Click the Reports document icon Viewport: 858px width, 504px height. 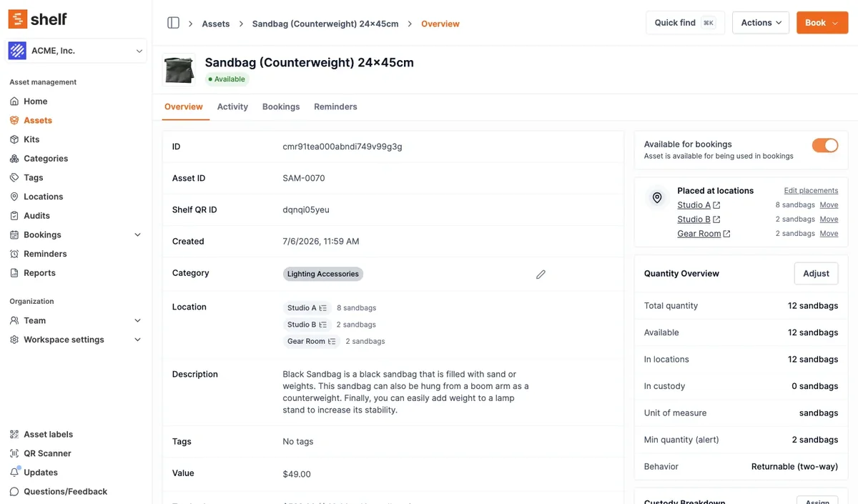tap(14, 273)
